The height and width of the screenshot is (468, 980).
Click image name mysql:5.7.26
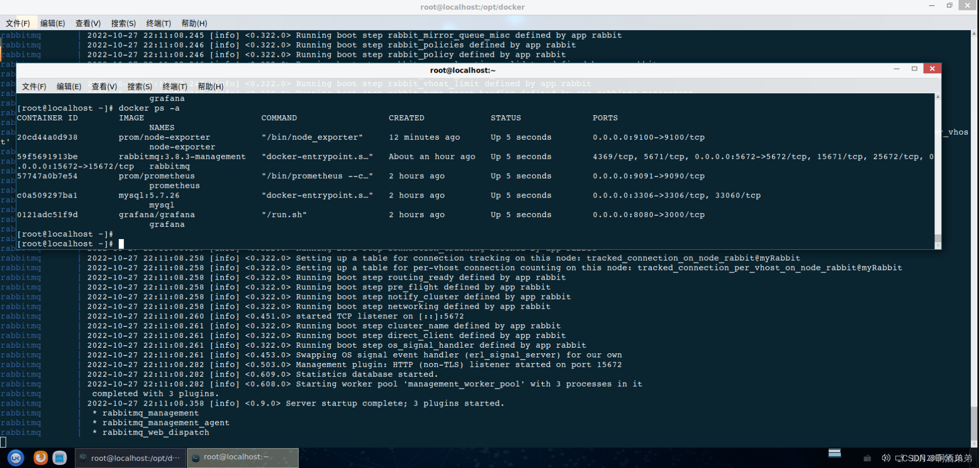pos(149,196)
